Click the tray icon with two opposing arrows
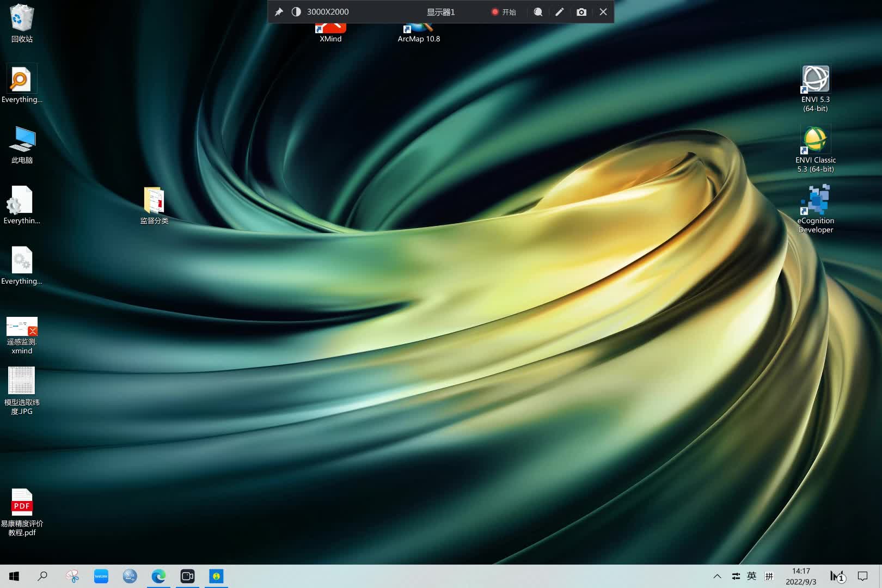 (x=736, y=576)
